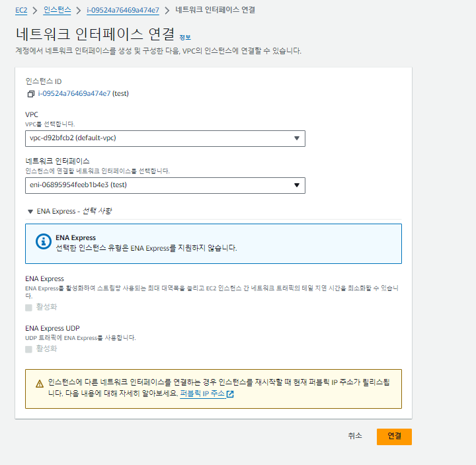Image resolution: width=476 pixels, height=465 pixels.
Task: Click the info icon in ENA Express notice
Action: (x=43, y=242)
